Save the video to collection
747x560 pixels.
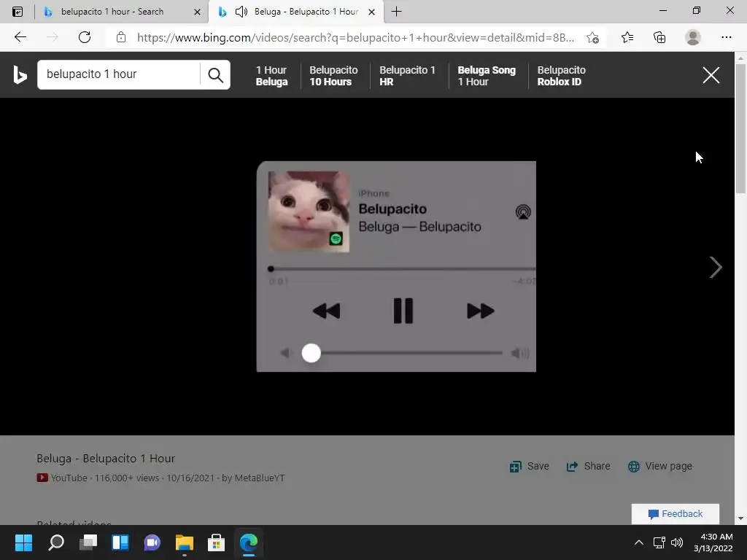point(530,466)
